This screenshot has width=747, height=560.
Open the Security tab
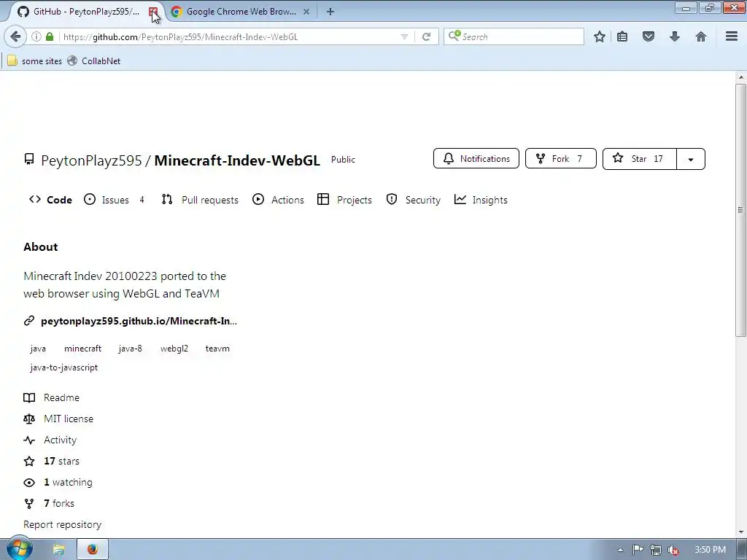(413, 200)
